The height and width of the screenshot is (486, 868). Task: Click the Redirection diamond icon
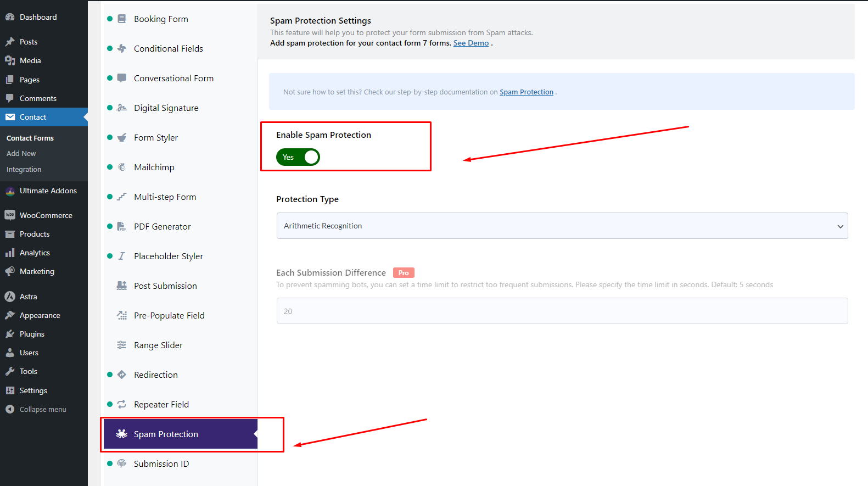pos(122,375)
